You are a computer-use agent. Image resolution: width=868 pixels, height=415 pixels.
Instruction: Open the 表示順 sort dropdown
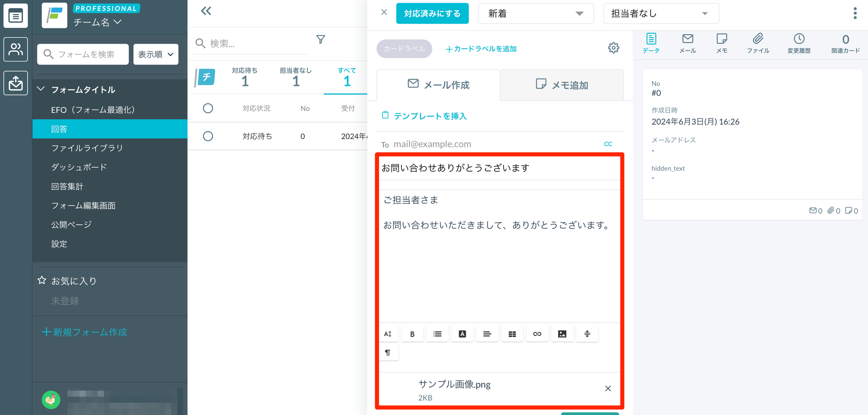tap(156, 54)
